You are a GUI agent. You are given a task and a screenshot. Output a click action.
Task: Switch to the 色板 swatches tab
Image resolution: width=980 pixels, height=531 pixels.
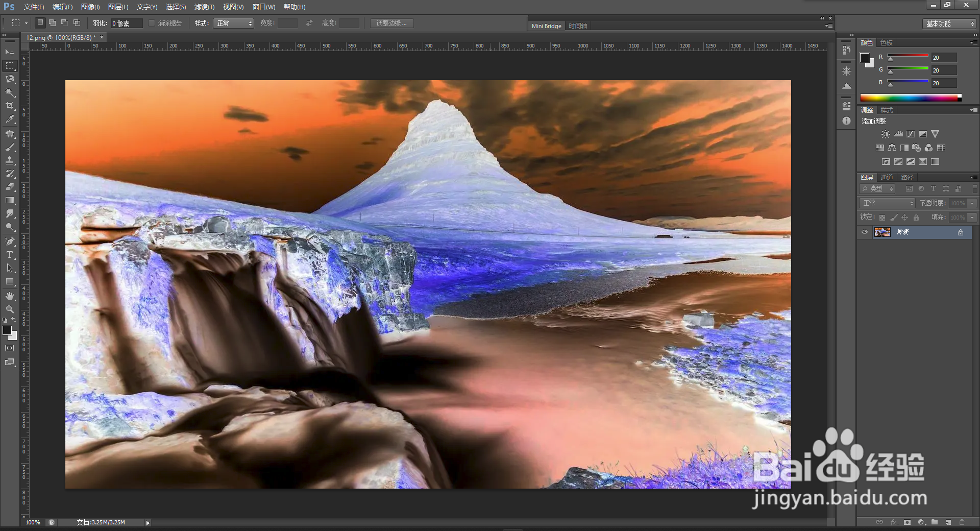click(x=887, y=42)
